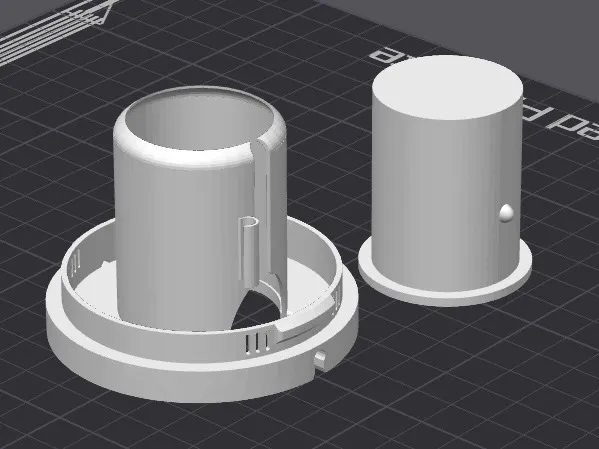Click the arched cutout at the hollow cylinder's bottom
This screenshot has height=449, width=599.
[256, 310]
